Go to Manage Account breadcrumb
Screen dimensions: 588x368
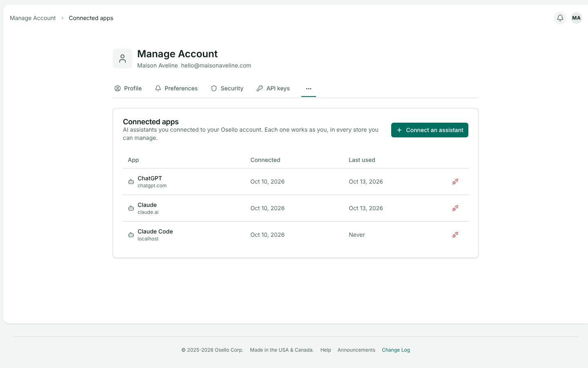[33, 18]
